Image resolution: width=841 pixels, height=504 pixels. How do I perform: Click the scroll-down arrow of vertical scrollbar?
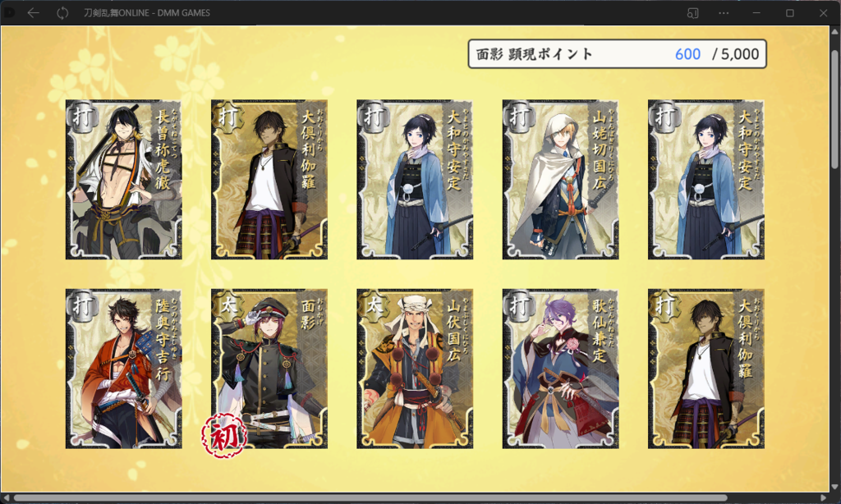(x=835, y=488)
